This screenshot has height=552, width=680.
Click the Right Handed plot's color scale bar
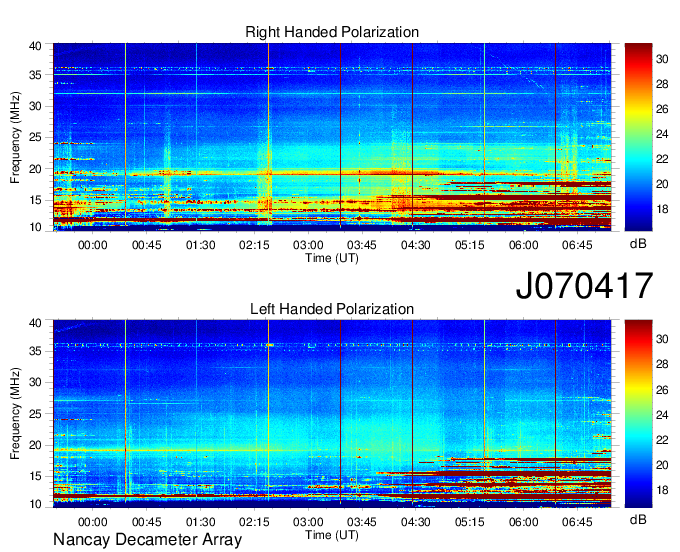coord(638,137)
